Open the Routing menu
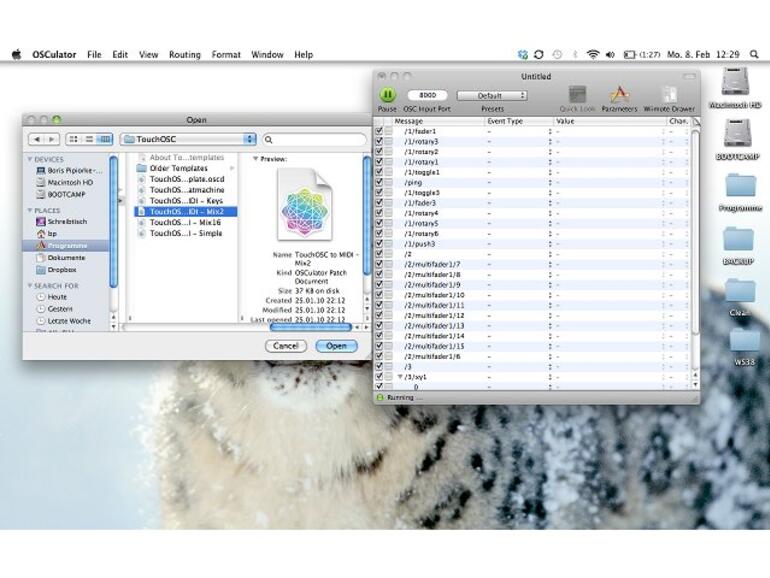770x578 pixels. (185, 55)
